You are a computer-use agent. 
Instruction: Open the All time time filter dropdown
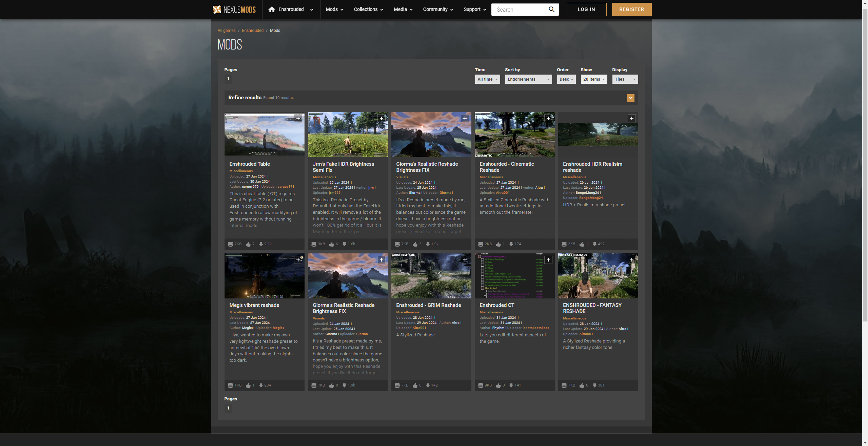487,79
